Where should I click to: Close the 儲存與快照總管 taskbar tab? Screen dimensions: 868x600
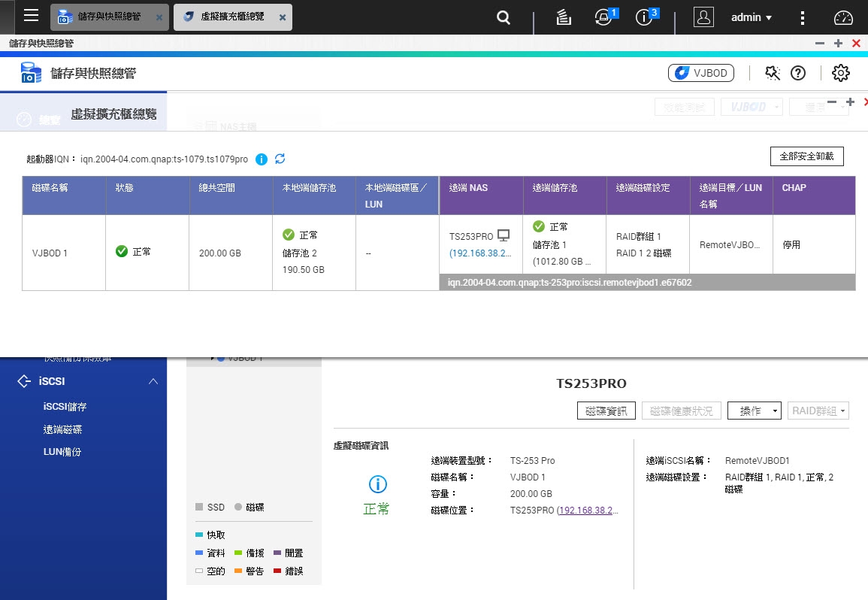[x=159, y=17]
